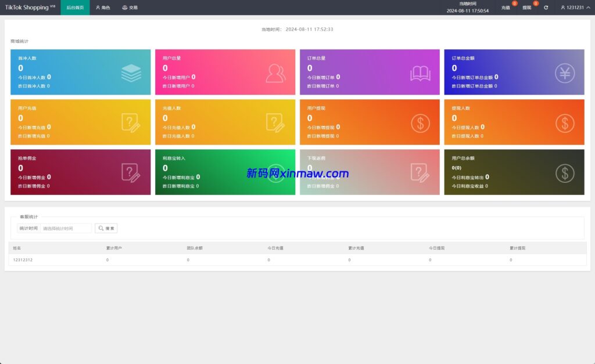Click the dollar icon on 用户总余额 card
Screen dimensions: 595x364
[x=565, y=172]
